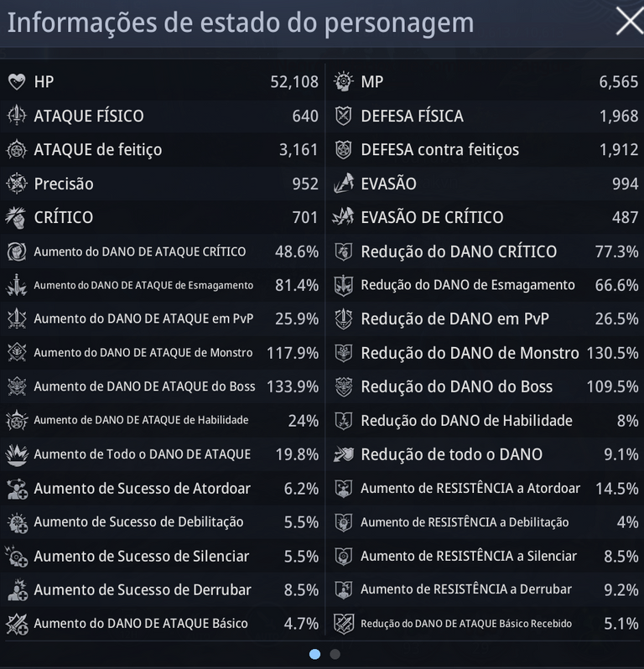The width and height of the screenshot is (644, 669).
Task: Click the Precisão crosshair icon
Action: click(17, 184)
